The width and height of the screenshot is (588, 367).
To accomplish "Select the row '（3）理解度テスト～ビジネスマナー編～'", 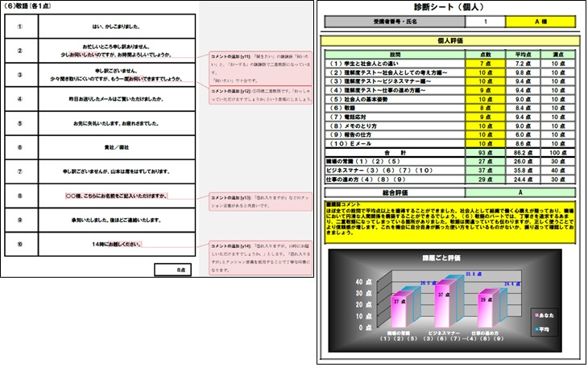I will [x=450, y=81].
